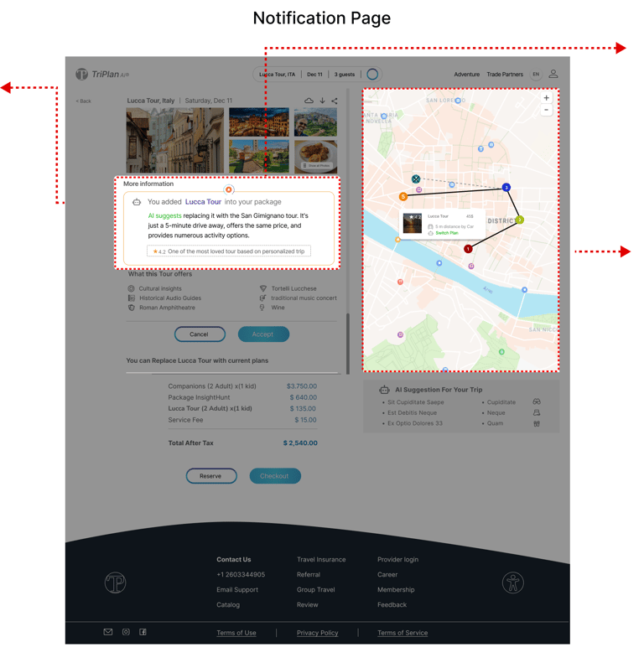Viewport: 644px width, 668px height.
Task: Click the search circle icon in header
Action: (x=372, y=74)
